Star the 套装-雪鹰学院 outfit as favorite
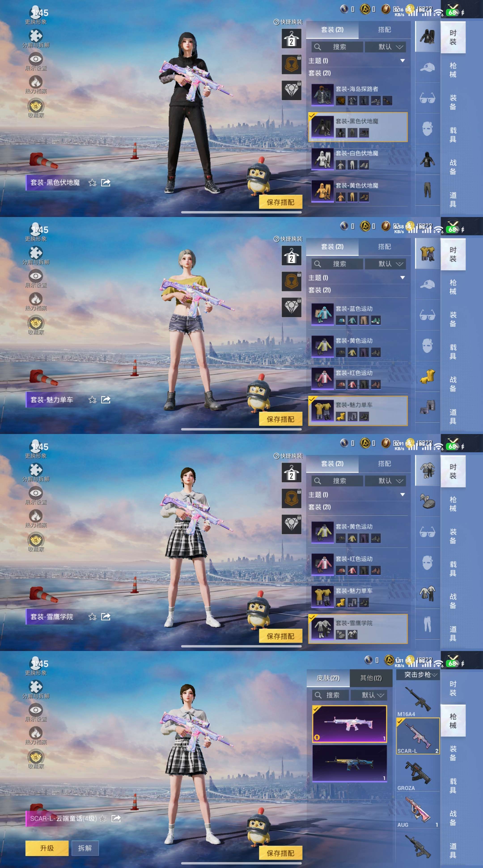 92,617
